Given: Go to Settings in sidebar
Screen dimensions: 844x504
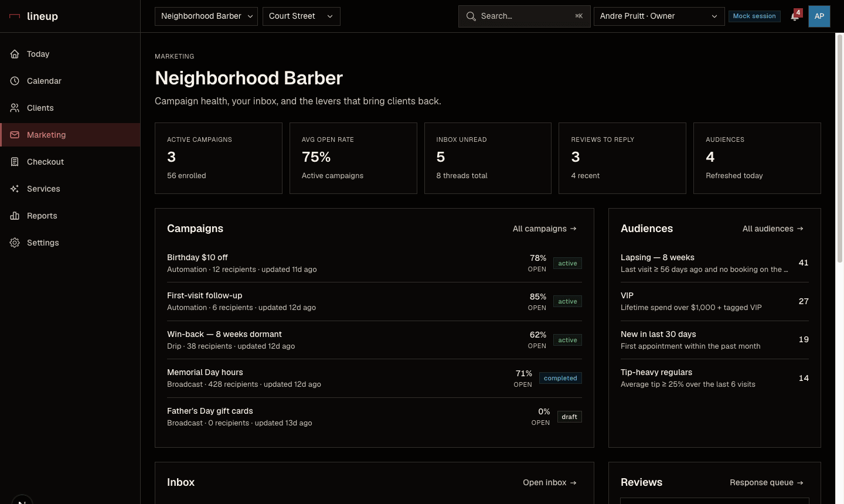Looking at the screenshot, I should click(x=70, y=243).
